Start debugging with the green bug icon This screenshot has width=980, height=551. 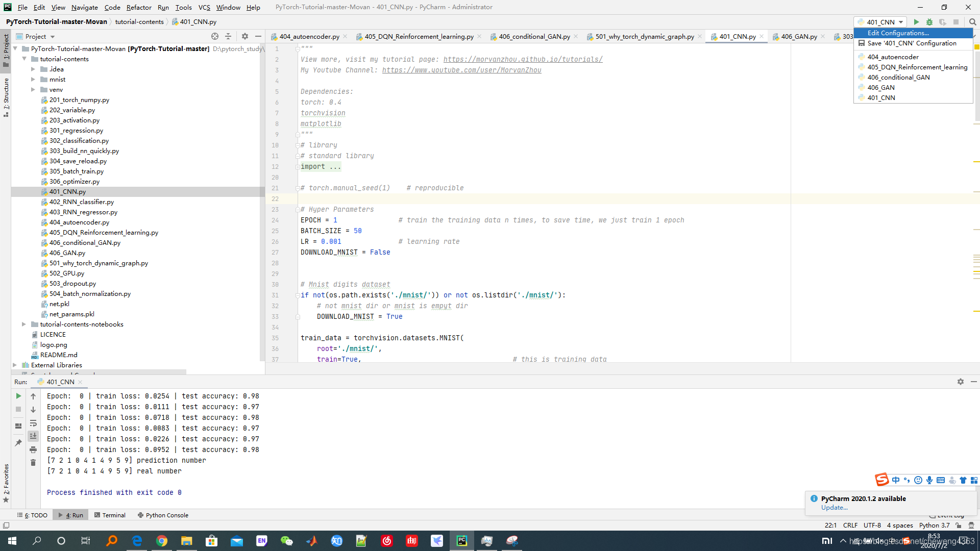[x=929, y=22]
